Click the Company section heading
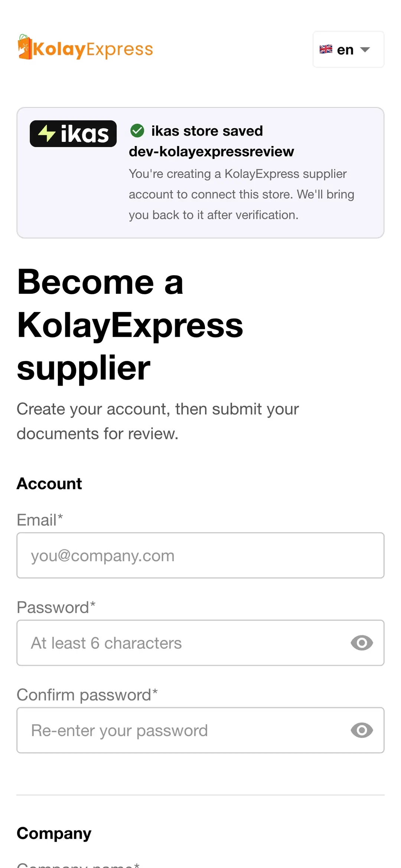This screenshot has width=401, height=868. pyautogui.click(x=54, y=834)
